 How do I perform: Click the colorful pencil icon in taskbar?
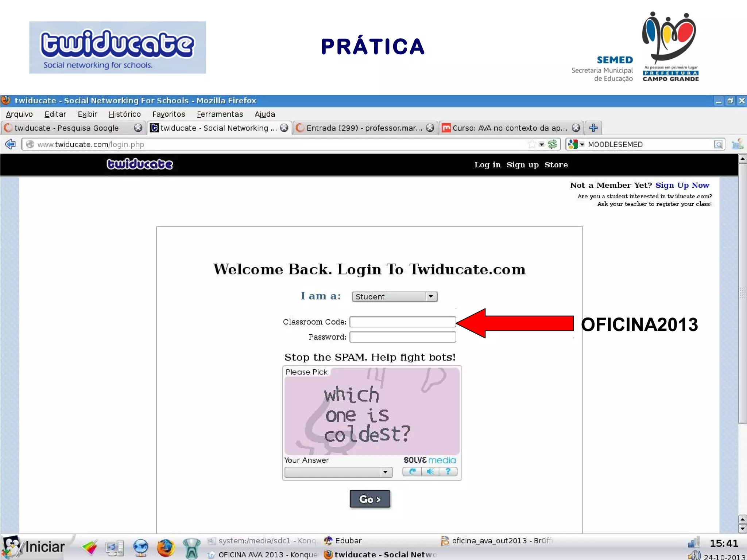pos(89,548)
